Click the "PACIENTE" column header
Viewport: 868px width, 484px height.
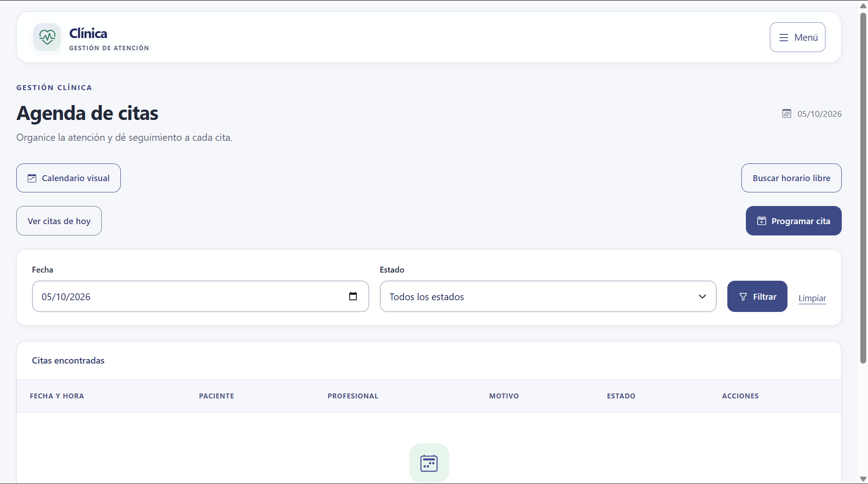217,396
